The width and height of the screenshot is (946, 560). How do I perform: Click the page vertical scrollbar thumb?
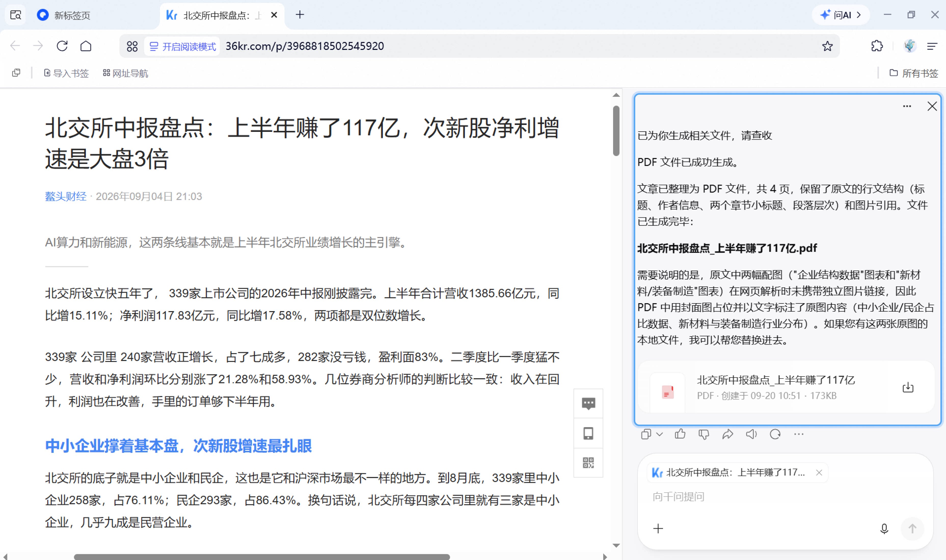616,131
